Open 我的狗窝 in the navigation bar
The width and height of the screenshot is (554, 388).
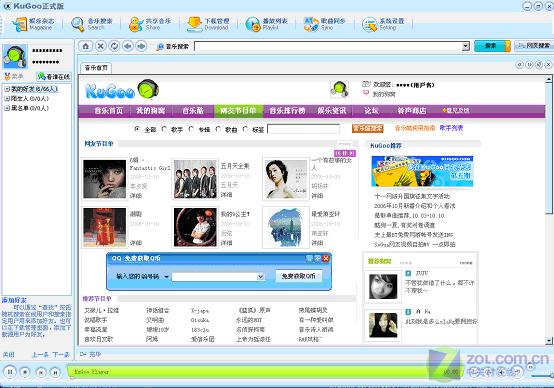click(151, 111)
